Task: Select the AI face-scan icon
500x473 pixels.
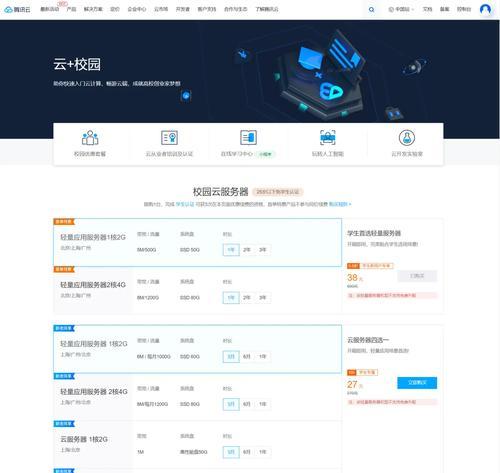Action: tap(328, 138)
